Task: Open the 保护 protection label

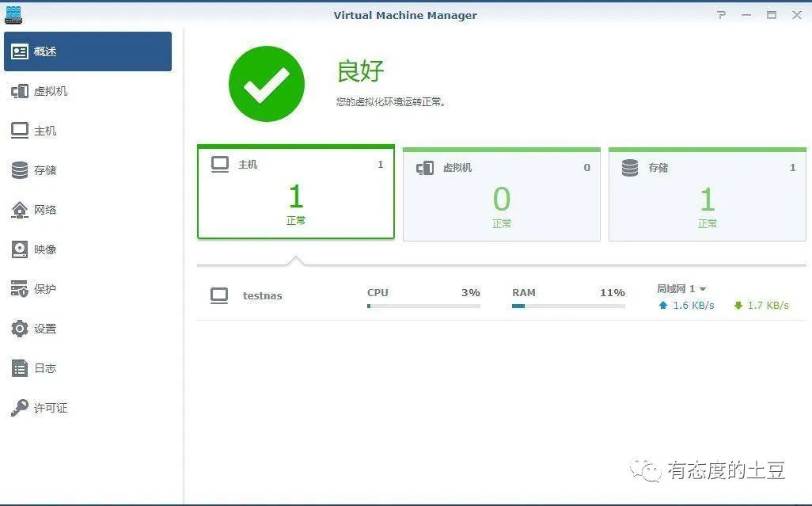Action: 45,289
